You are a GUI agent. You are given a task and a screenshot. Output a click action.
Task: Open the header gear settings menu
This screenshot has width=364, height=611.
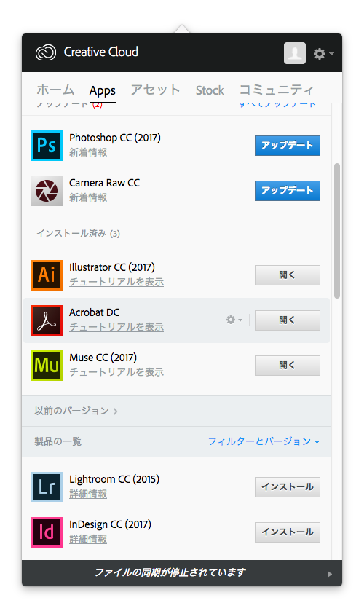click(x=323, y=54)
